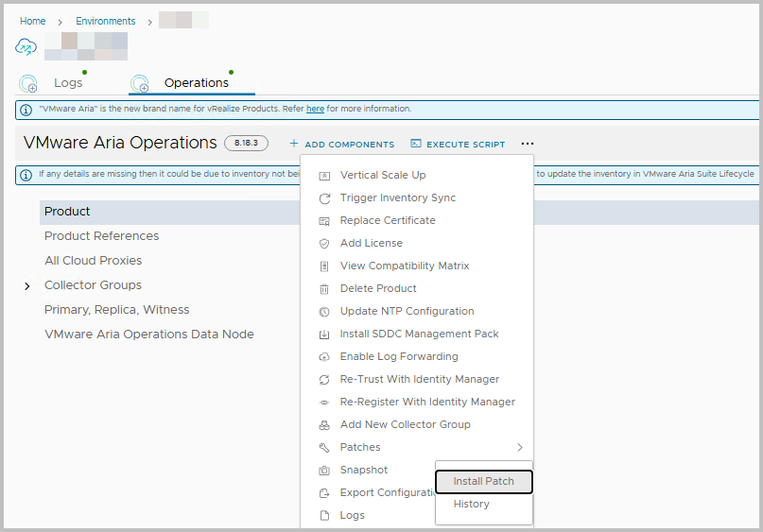This screenshot has height=532, width=763.
Task: Click the Logs tab product icon
Action: 28,84
